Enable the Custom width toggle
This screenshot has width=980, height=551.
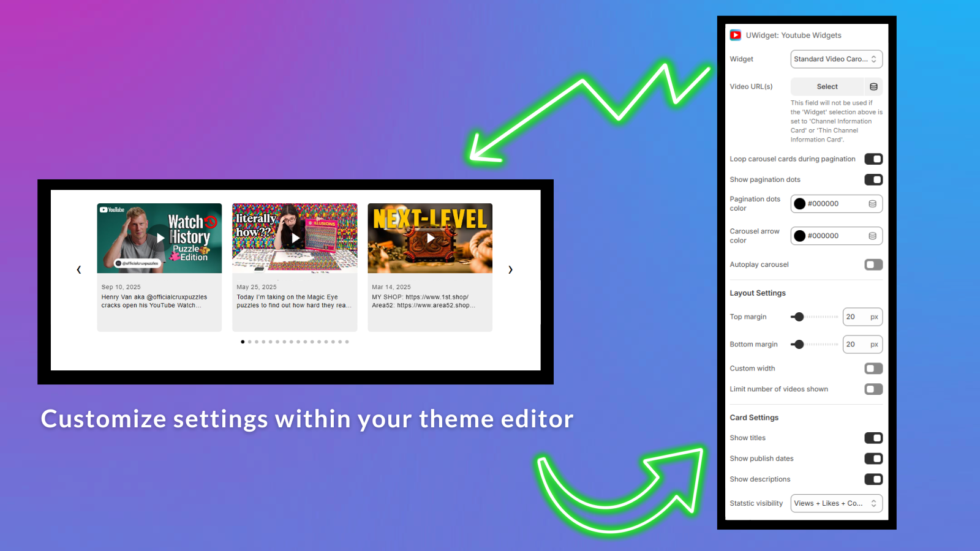(873, 368)
